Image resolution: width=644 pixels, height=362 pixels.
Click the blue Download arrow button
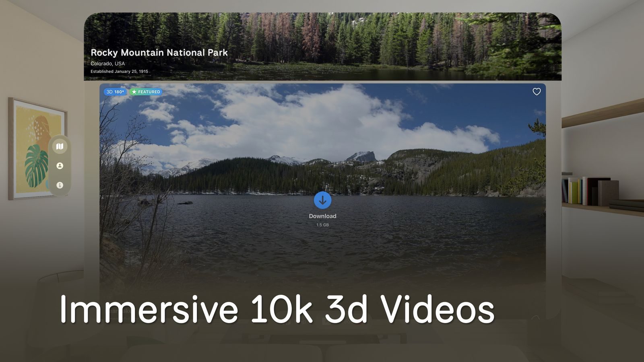[x=322, y=200]
